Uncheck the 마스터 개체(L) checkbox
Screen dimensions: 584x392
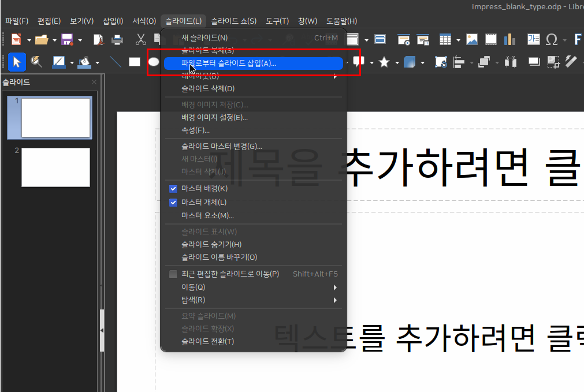(173, 203)
